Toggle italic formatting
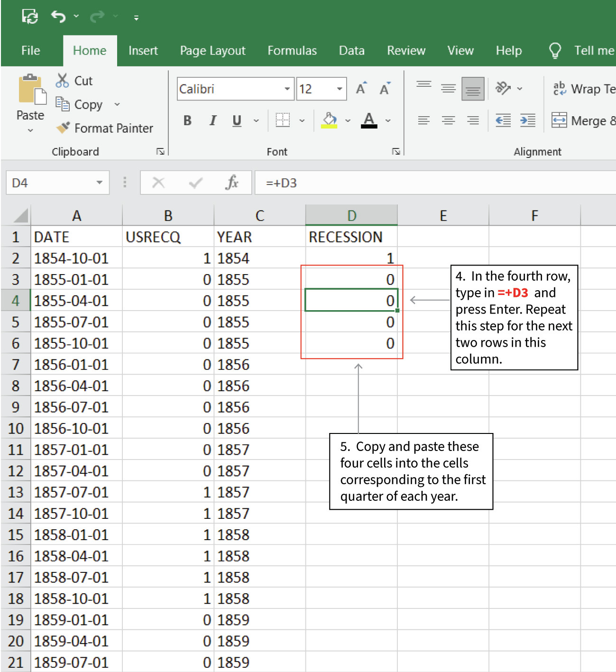 point(212,120)
